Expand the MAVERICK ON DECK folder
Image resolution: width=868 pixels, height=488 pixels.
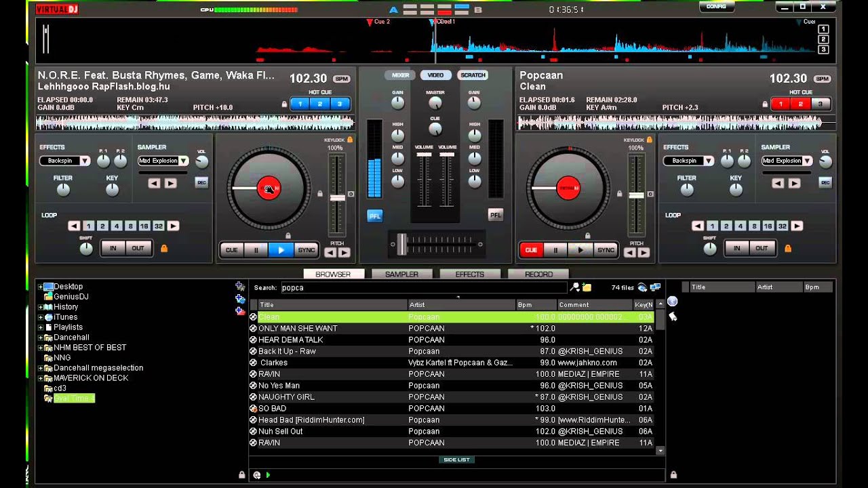click(41, 378)
